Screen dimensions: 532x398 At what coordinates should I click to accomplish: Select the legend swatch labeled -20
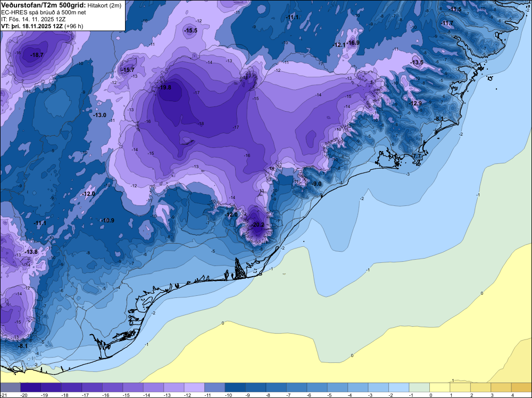(x=30, y=387)
